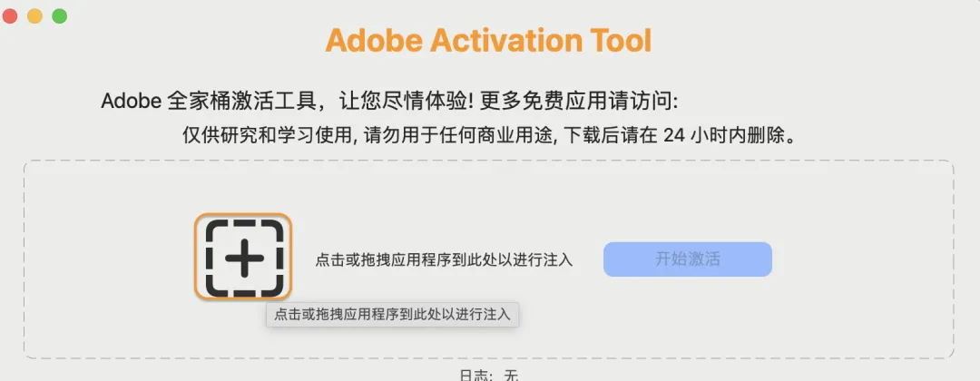Click empty drop zone space right of 开始激活
The width and height of the screenshot is (980, 381).
862,259
